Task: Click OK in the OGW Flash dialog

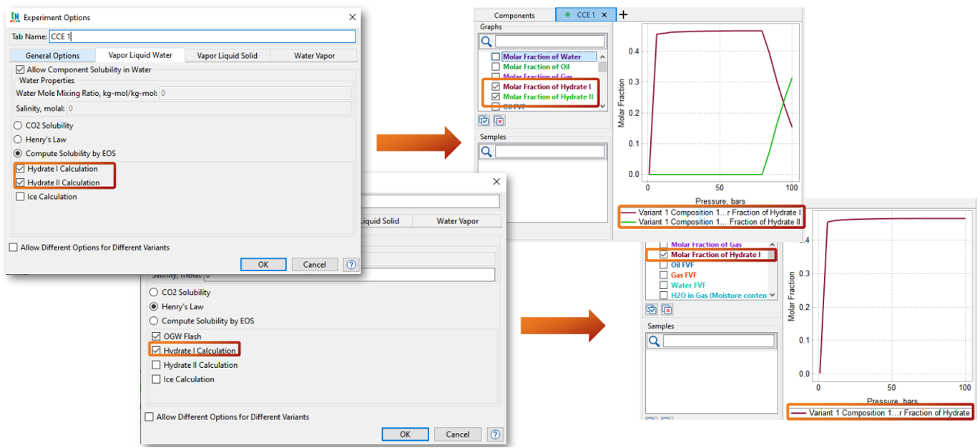Action: pyautogui.click(x=405, y=434)
